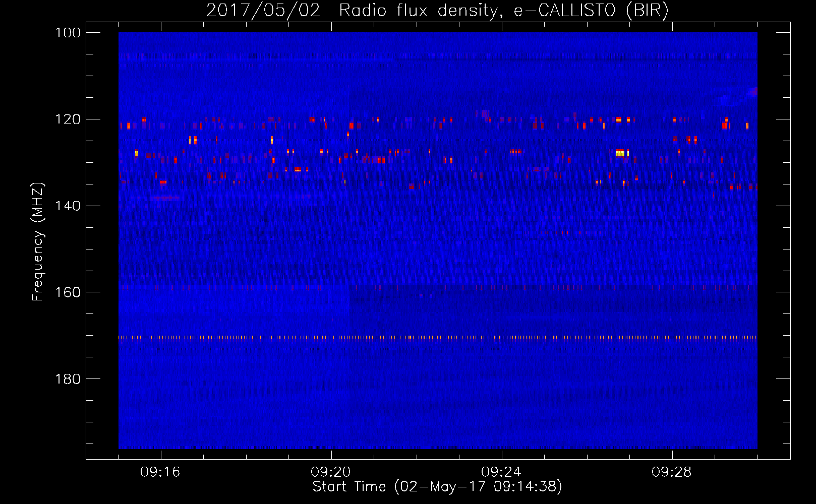This screenshot has height=504, width=816.
Task: Click the plot title '2017/05/02 Radio flux density'
Action: 352,11
